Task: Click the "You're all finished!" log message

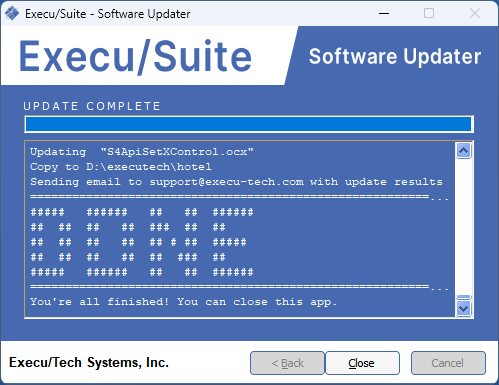Action: pyautogui.click(x=184, y=302)
